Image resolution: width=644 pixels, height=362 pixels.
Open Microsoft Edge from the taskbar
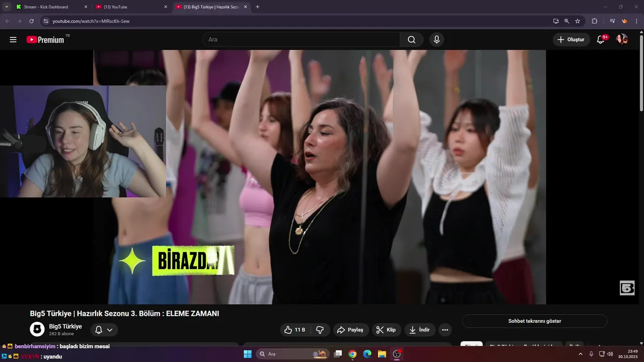click(367, 354)
